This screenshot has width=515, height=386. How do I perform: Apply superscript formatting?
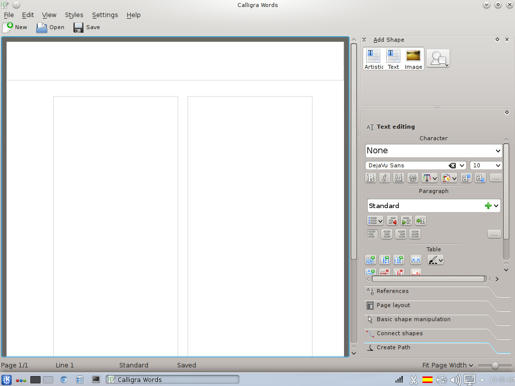click(x=466, y=178)
